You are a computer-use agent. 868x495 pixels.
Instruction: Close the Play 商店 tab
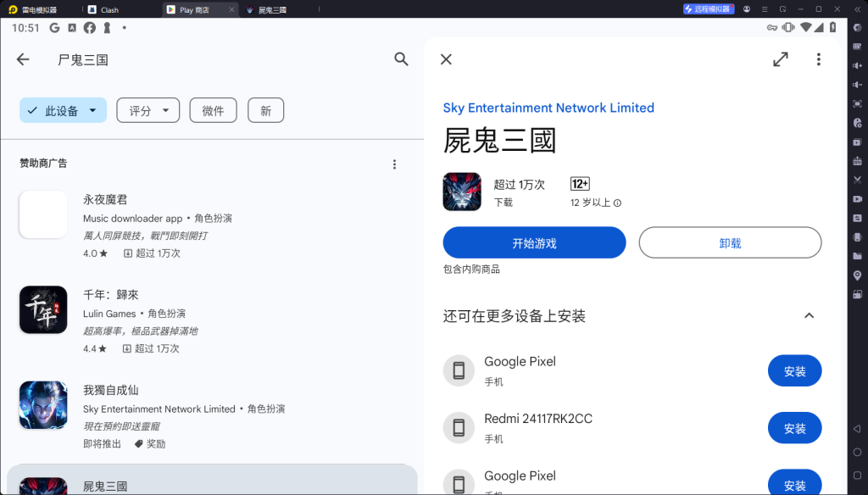tap(231, 9)
